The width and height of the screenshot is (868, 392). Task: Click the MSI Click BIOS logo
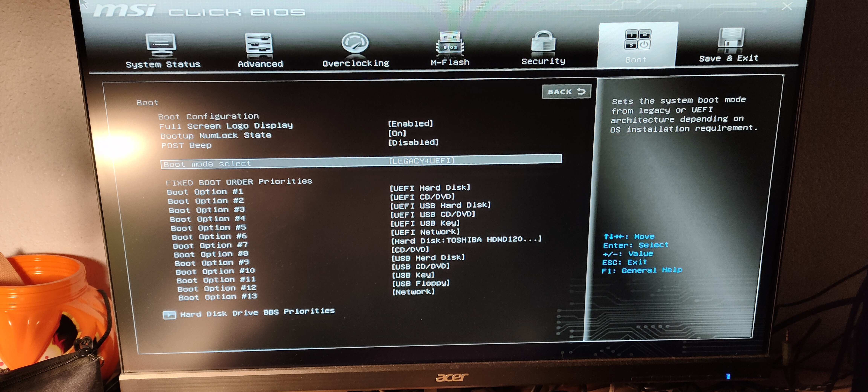point(199,11)
